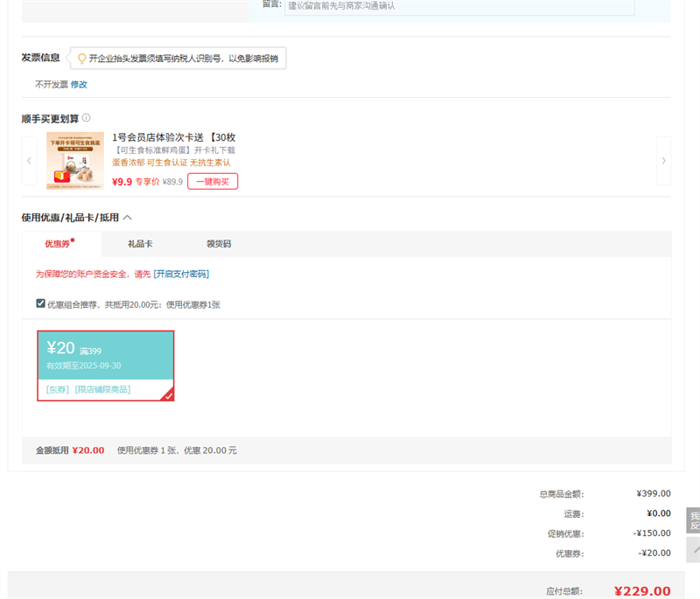
Task: Click the 东券 label on coupon
Action: pos(58,389)
